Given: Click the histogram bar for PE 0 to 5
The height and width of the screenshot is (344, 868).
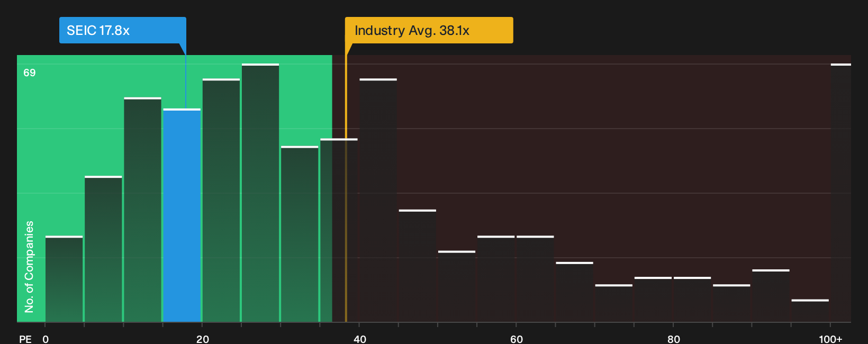Looking at the screenshot, I should (64, 279).
